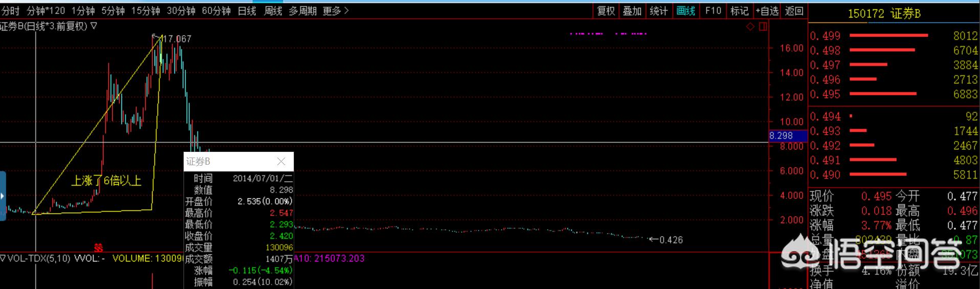980x289 pixels.
Task: Click the red split-panel icon above chart
Action: click(763, 27)
